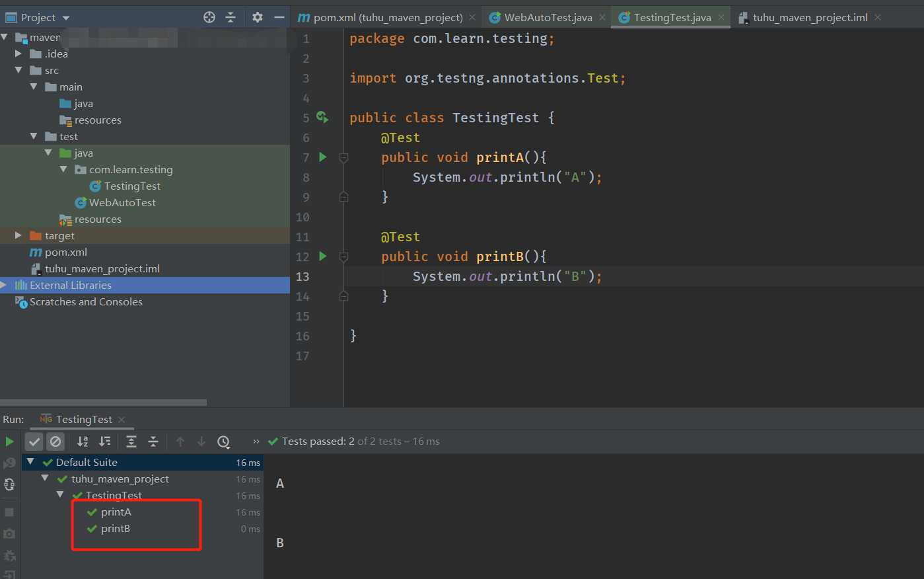Close the tuhu_maven_project.iml tab
This screenshot has width=924, height=579.
878,17
